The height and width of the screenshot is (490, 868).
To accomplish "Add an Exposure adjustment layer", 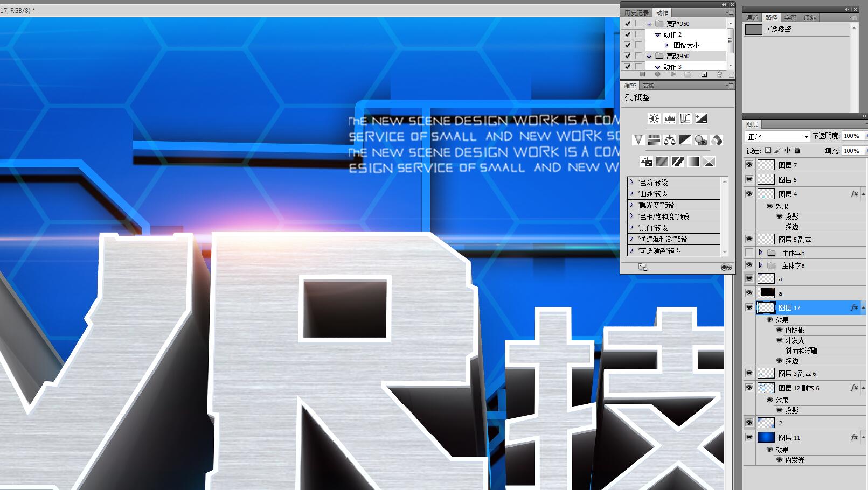I will (701, 118).
